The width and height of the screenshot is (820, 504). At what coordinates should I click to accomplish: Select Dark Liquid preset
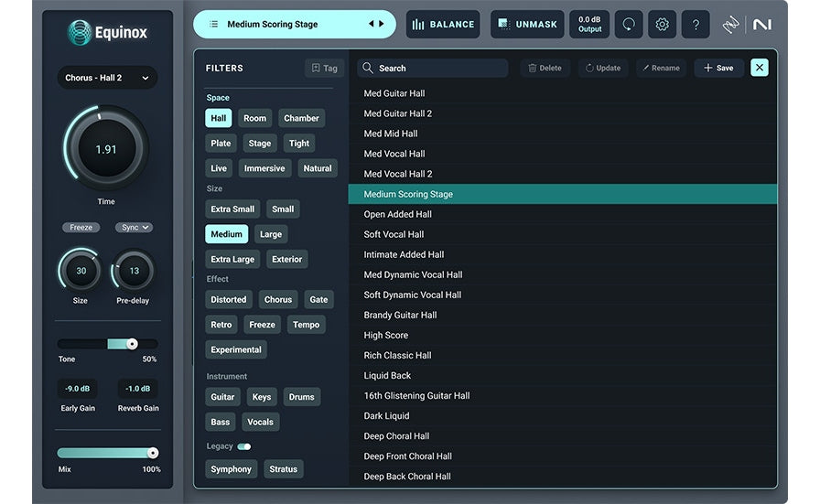[x=563, y=415]
